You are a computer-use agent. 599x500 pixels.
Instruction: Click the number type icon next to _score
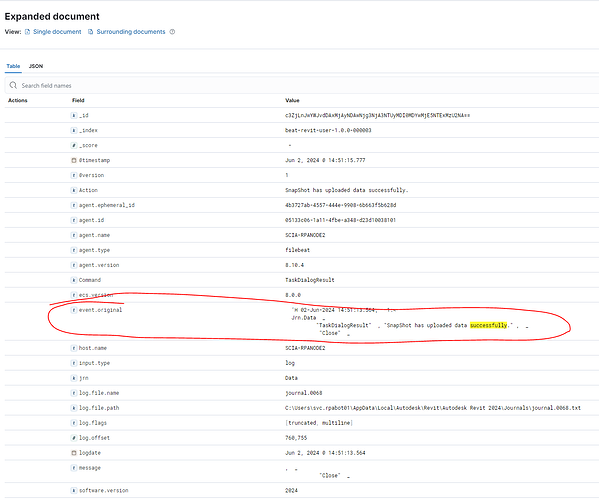(74, 146)
